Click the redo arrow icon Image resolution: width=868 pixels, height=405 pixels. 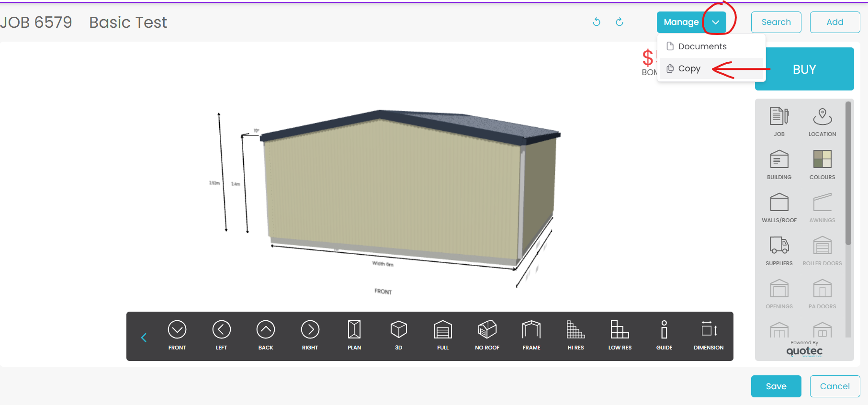[x=620, y=22]
